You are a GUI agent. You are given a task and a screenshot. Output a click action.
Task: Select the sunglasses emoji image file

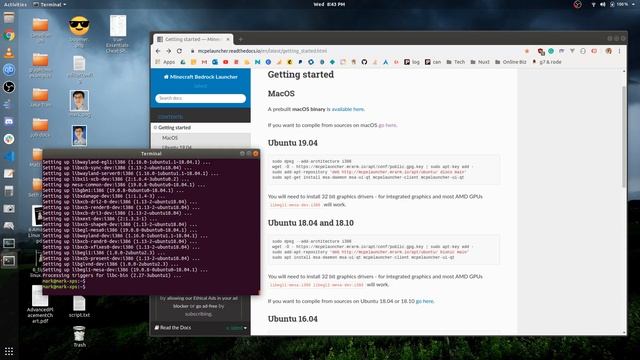click(79, 31)
